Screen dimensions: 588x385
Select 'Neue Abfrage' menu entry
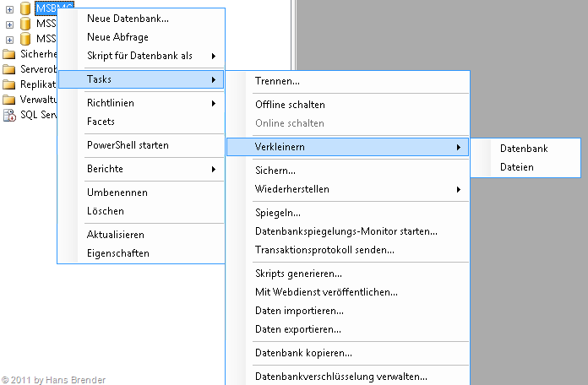click(117, 37)
